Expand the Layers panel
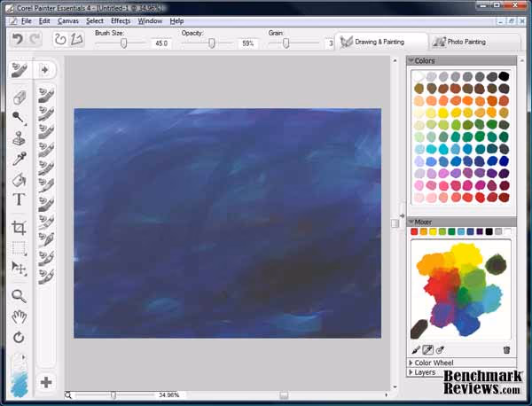The width and height of the screenshot is (532, 406). click(411, 372)
